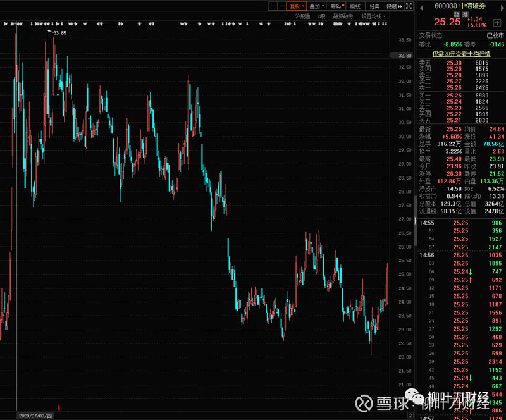The height and width of the screenshot is (420, 506).
Task: Open 设置均线 moving average dropdown
Action: pos(373,16)
